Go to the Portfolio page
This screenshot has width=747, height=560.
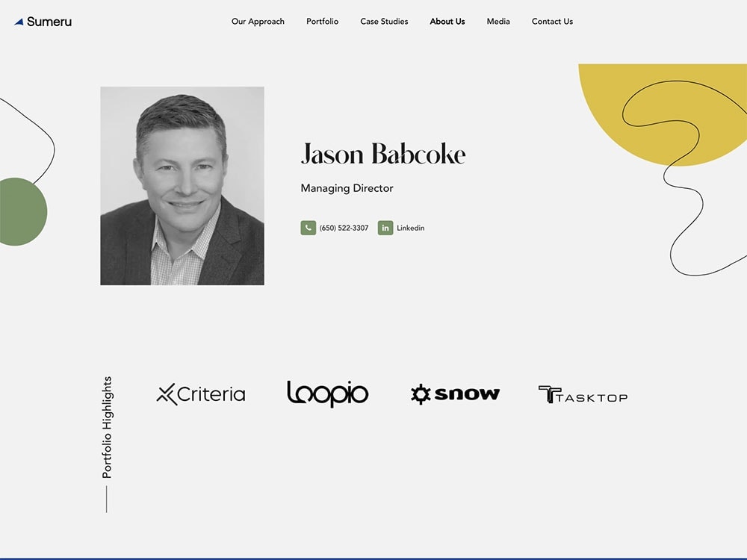click(x=323, y=22)
